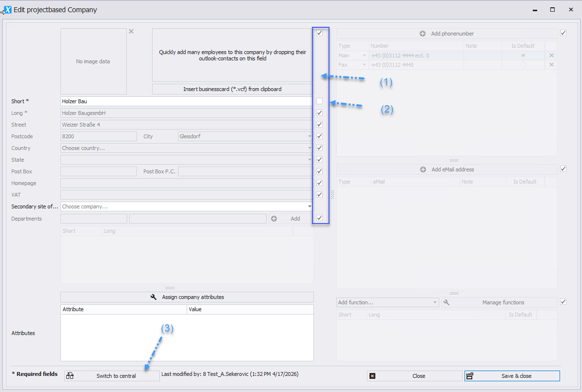Toggle checkbox next to Manage functions
The image size is (582, 392).
563,302
